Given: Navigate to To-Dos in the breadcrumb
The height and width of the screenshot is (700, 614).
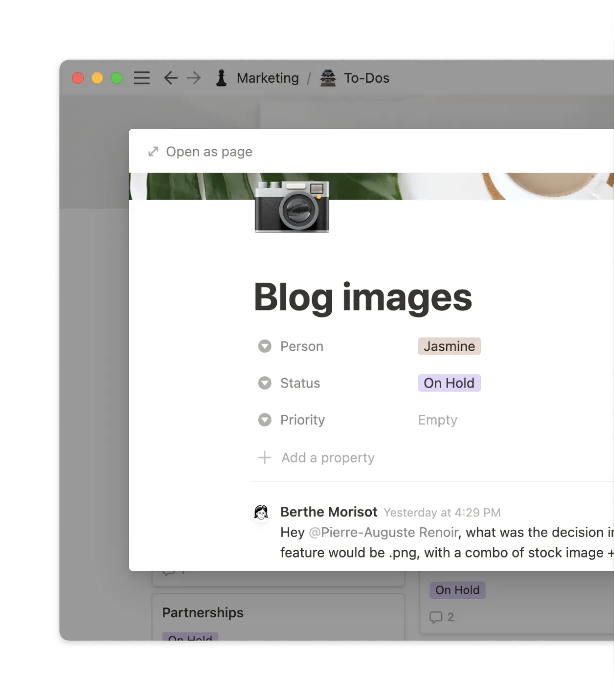Looking at the screenshot, I should tap(366, 78).
